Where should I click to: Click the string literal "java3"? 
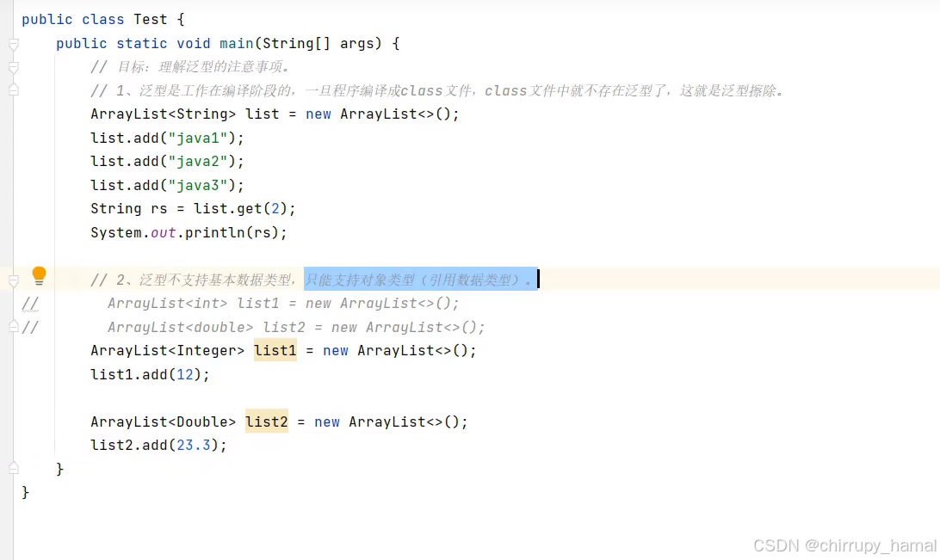point(197,185)
